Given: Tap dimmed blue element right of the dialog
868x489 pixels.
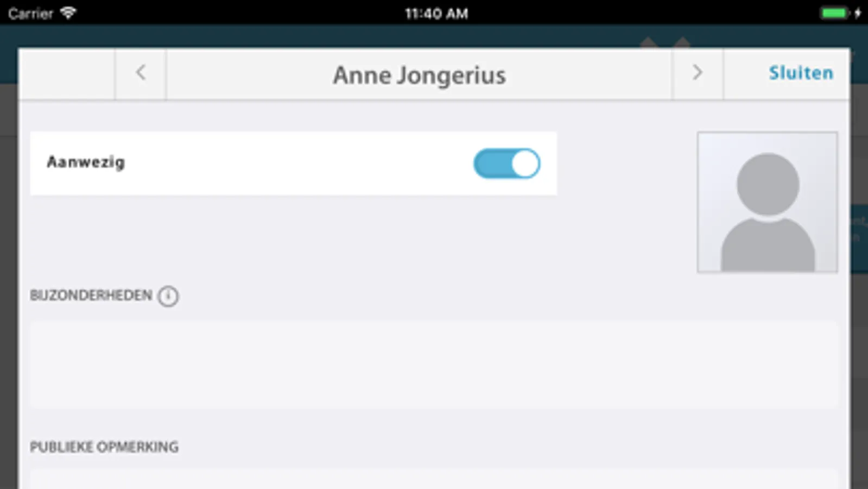Looking at the screenshot, I should coord(859,238).
